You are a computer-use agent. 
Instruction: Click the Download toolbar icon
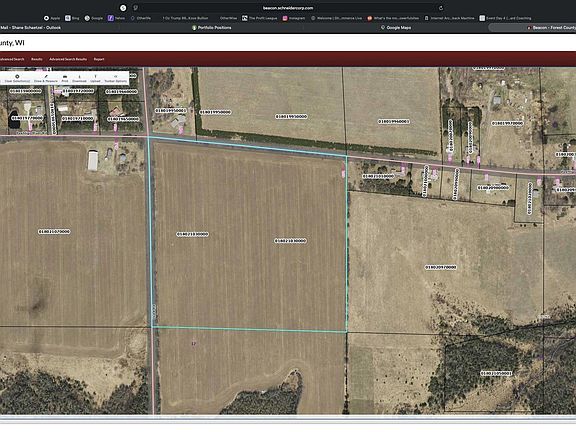pos(79,78)
